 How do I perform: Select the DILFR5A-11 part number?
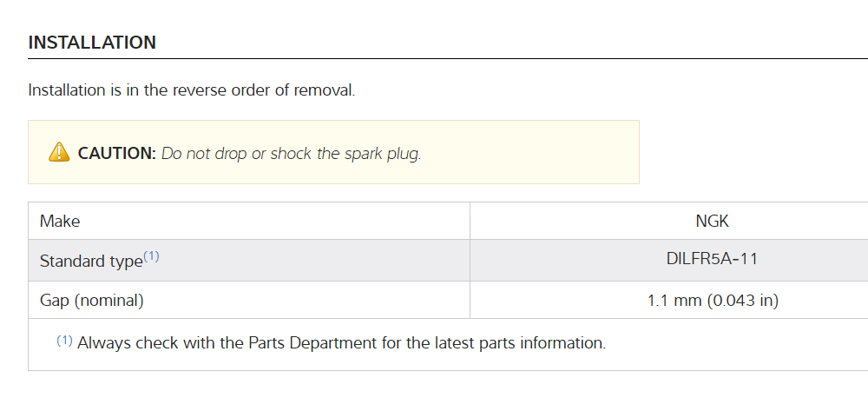tap(713, 258)
